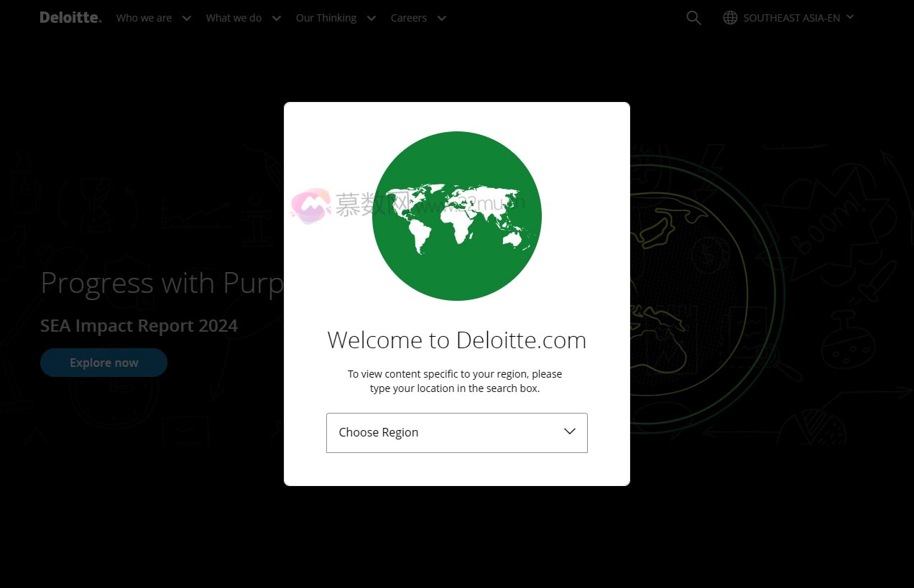Click the Progress with Purpose headline
The image size is (914, 588).
point(162,283)
